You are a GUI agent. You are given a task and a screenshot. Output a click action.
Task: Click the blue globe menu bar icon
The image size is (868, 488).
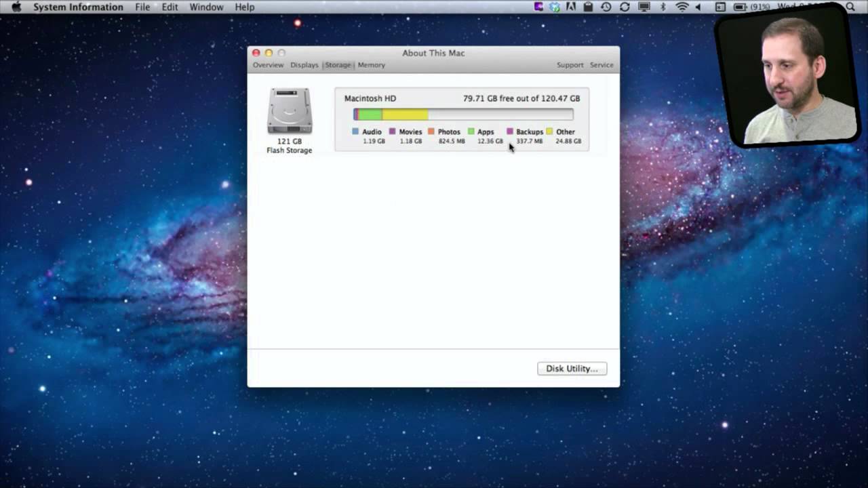point(555,7)
